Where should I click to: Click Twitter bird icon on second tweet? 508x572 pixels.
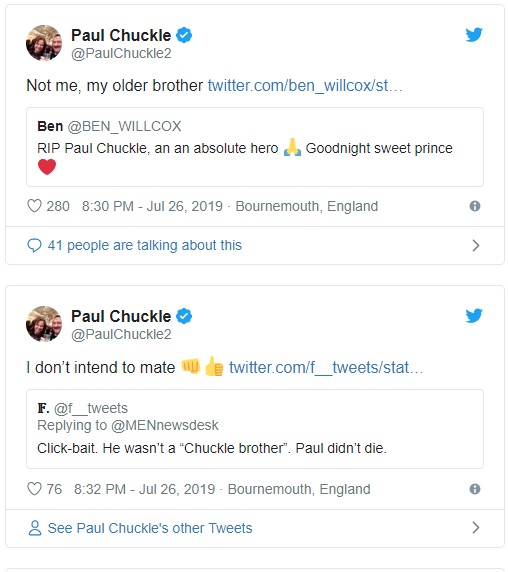pos(474,316)
